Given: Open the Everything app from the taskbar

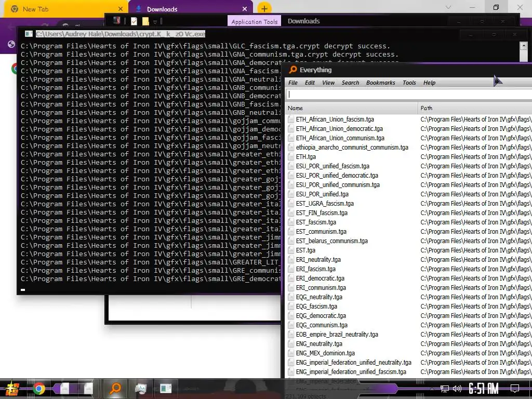Looking at the screenshot, I should click(x=115, y=388).
